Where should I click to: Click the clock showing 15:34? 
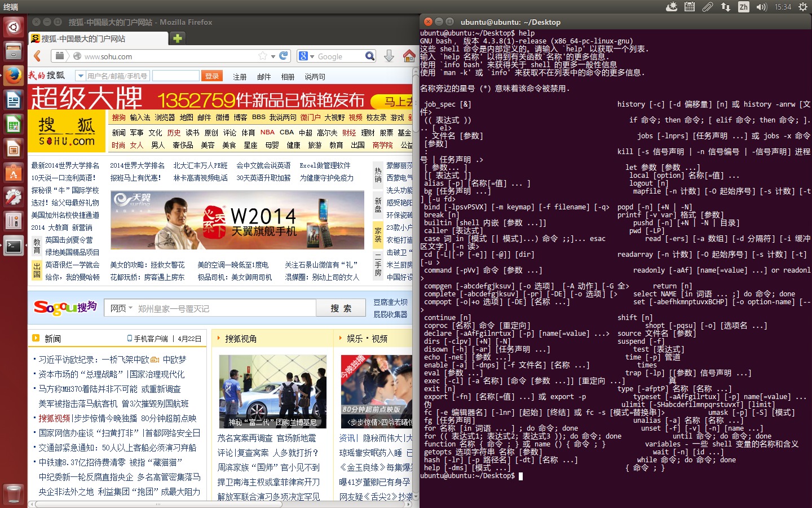[x=783, y=7]
